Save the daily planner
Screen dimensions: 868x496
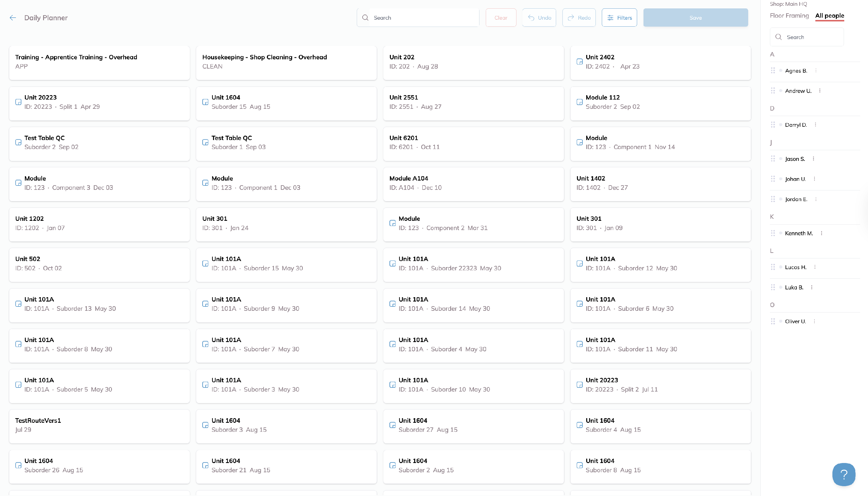tap(695, 18)
